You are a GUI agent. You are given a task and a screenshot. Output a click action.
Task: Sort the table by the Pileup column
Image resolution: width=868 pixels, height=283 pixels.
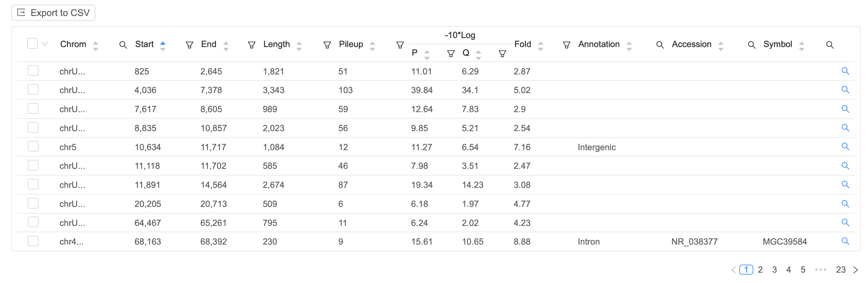(x=372, y=46)
